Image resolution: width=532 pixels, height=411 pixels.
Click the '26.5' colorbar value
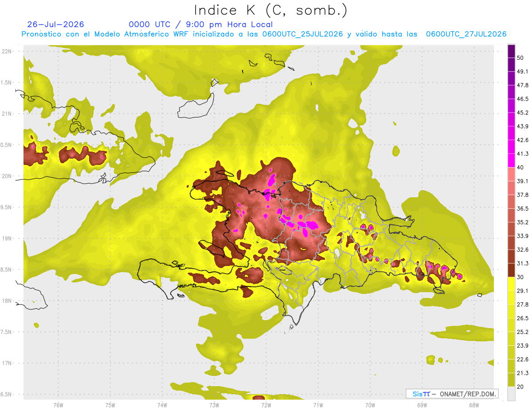tap(523, 318)
